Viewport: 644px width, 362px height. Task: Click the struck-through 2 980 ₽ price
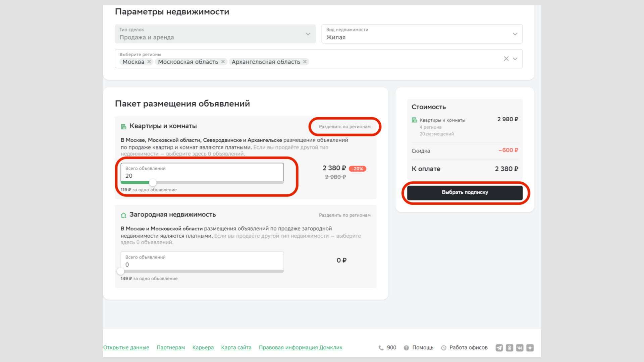click(335, 177)
